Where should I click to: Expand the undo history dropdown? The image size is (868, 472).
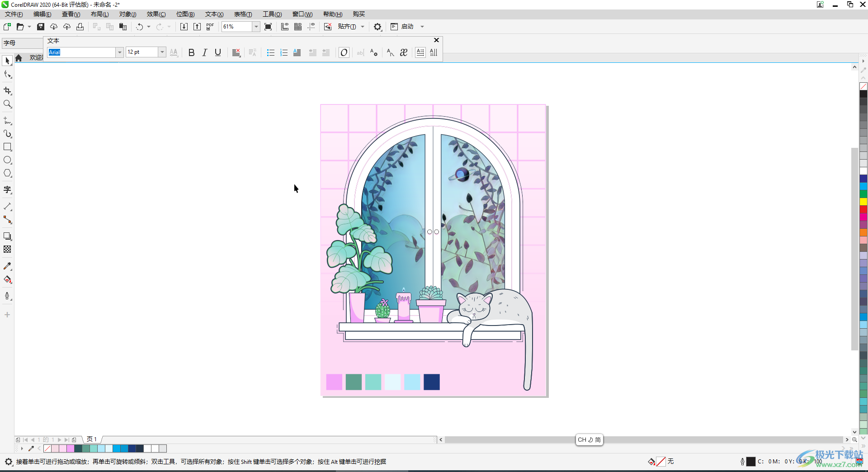tap(149, 27)
